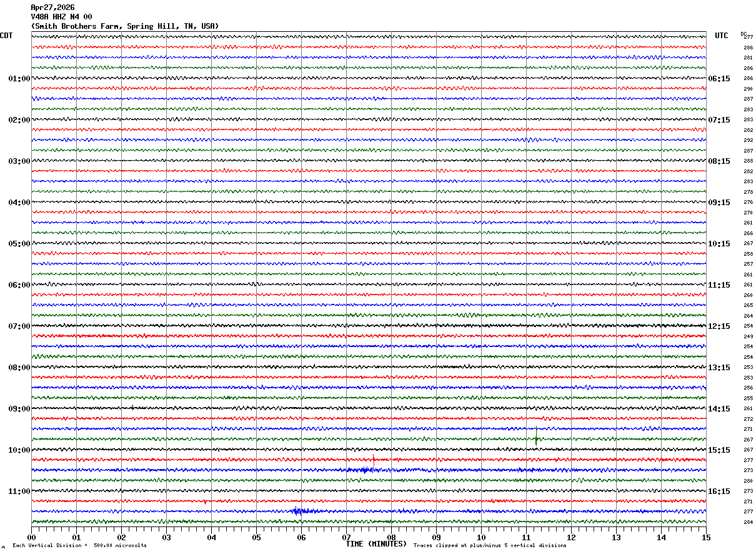
Task: Pick the 08 minute tick label
Action: tap(391, 537)
